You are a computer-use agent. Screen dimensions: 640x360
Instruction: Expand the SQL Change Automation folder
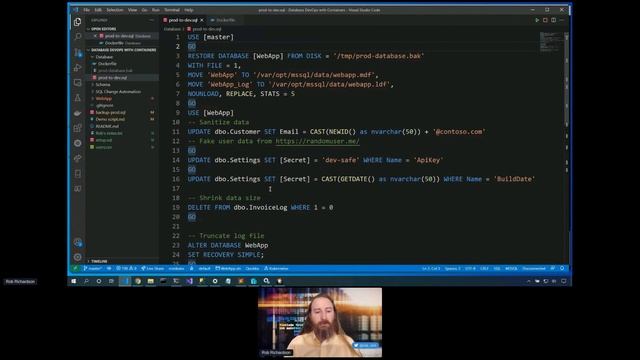[x=118, y=91]
